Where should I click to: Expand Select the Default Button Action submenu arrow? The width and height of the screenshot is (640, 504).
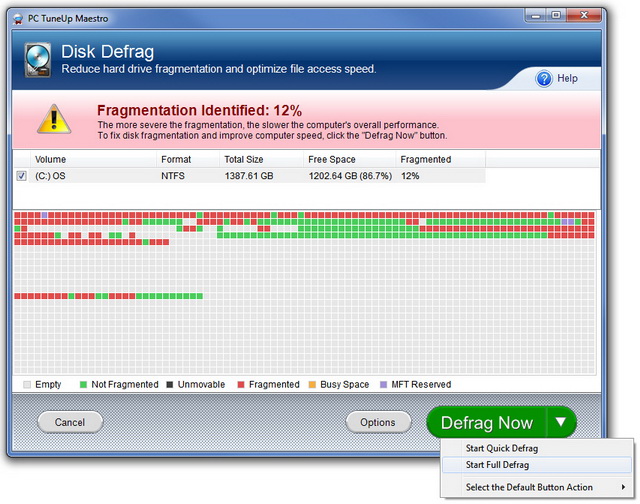(x=623, y=487)
